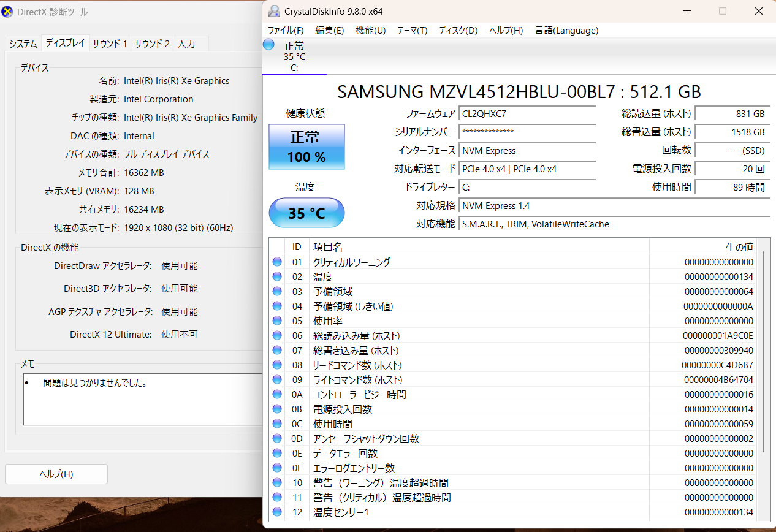Click the 35 °C temperature button
Viewport: 776px width, 532px height.
[306, 213]
